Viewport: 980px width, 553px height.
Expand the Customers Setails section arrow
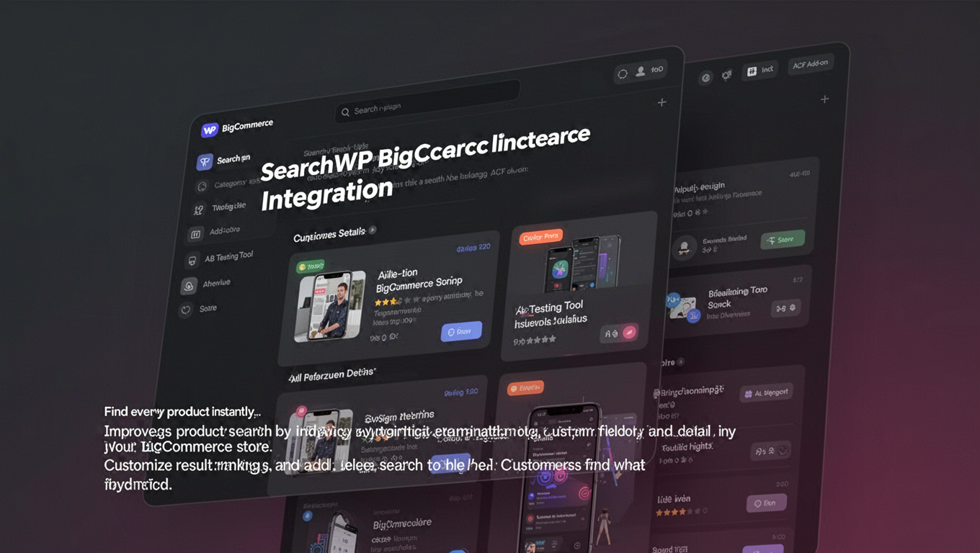pyautogui.click(x=373, y=230)
